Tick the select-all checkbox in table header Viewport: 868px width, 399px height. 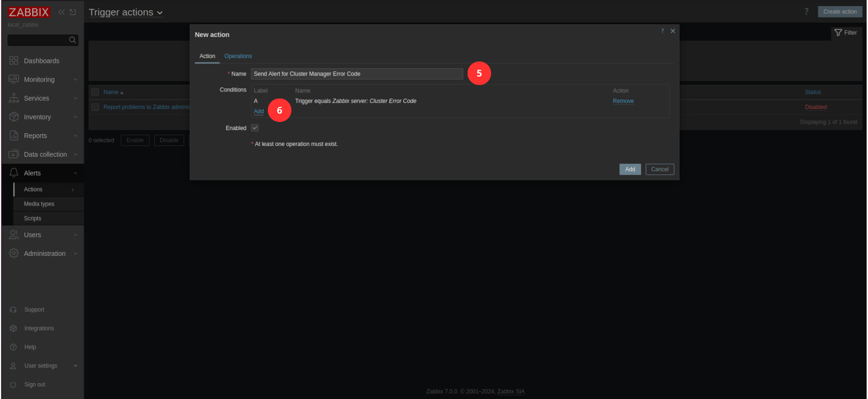(x=95, y=92)
